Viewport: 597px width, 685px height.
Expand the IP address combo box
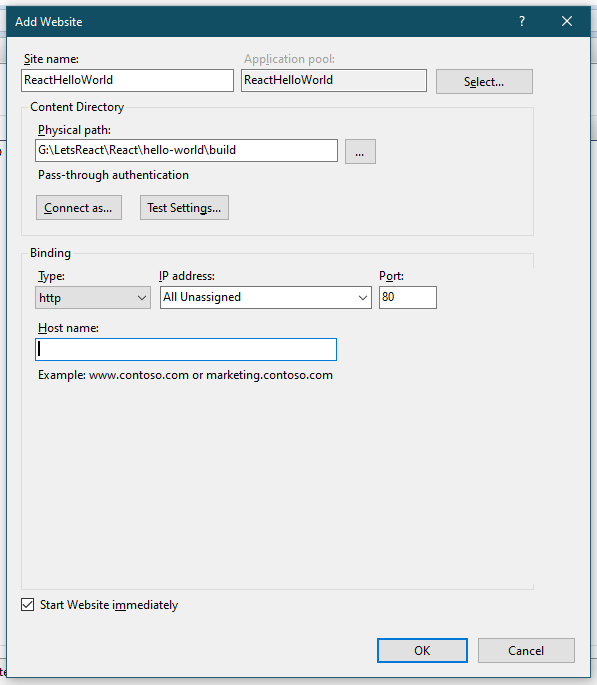coord(266,298)
